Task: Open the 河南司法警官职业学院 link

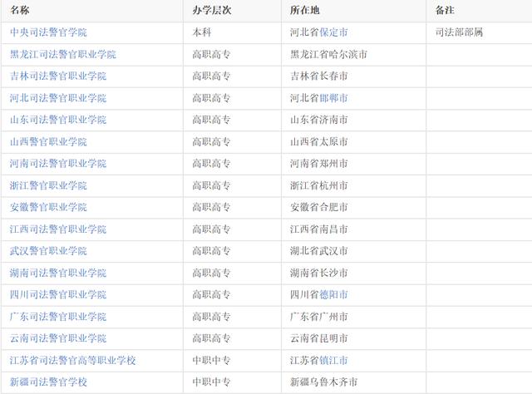Action: (x=58, y=164)
